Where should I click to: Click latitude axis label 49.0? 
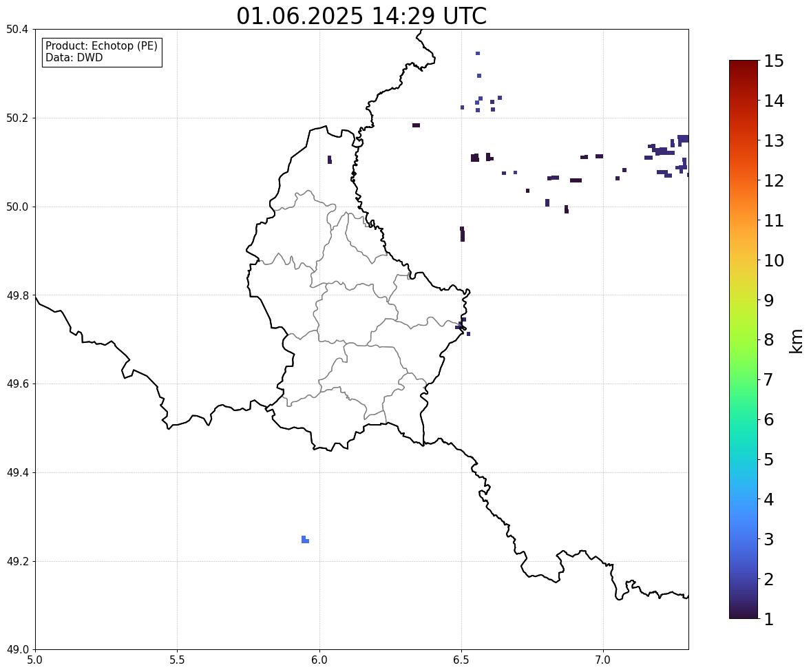(x=17, y=650)
